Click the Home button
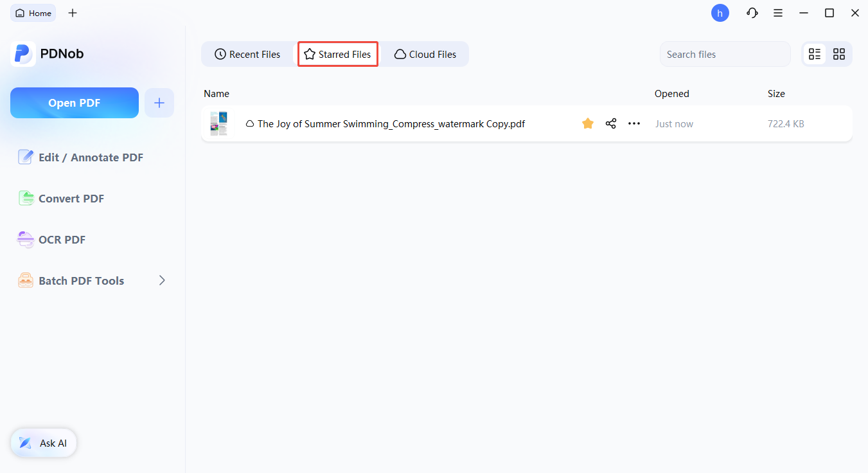The width and height of the screenshot is (868, 473). coord(33,12)
